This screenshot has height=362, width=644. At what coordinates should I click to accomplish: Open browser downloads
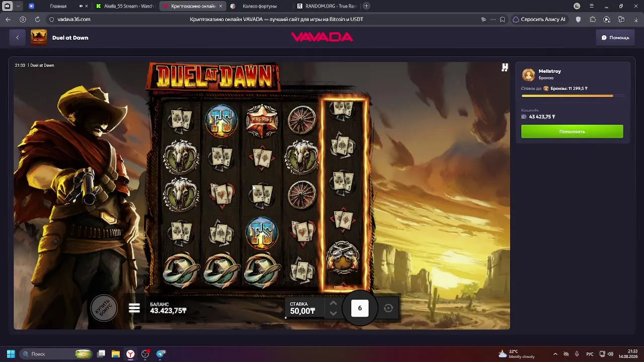pyautogui.click(x=635, y=20)
